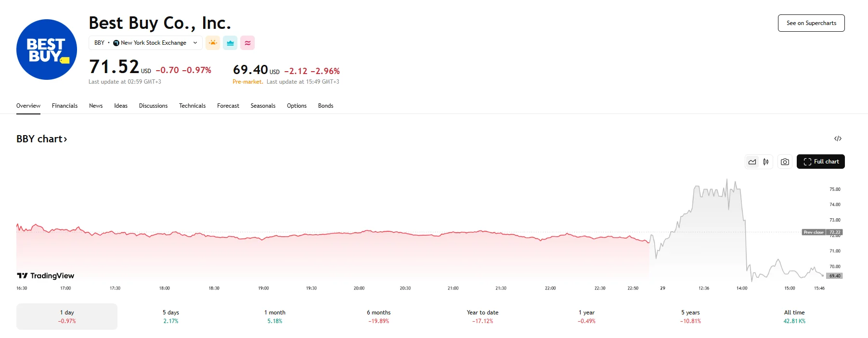Go to the Ideas tab

(121, 106)
